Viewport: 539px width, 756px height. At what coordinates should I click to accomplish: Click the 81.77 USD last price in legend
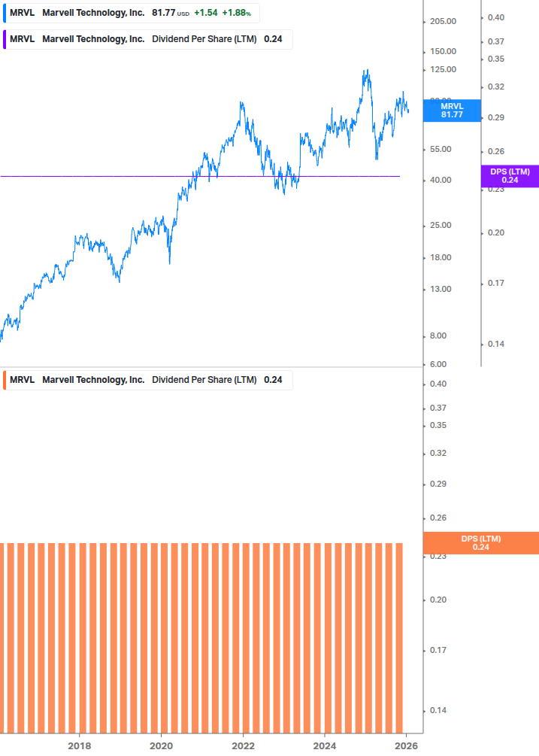[x=171, y=13]
